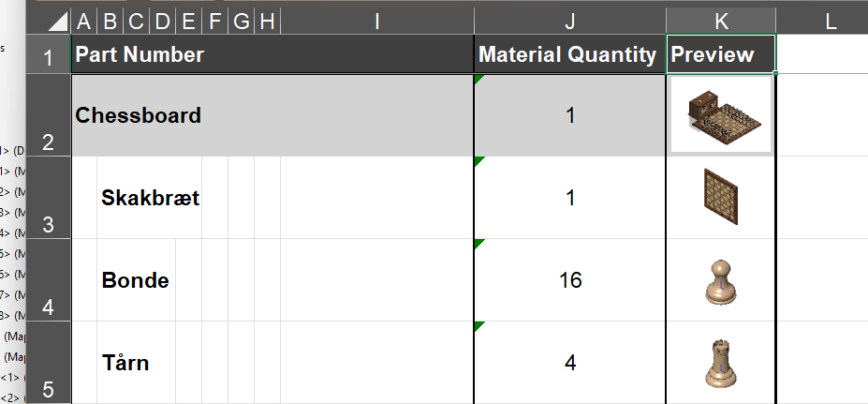
Task: Select column J header
Action: pyautogui.click(x=569, y=22)
